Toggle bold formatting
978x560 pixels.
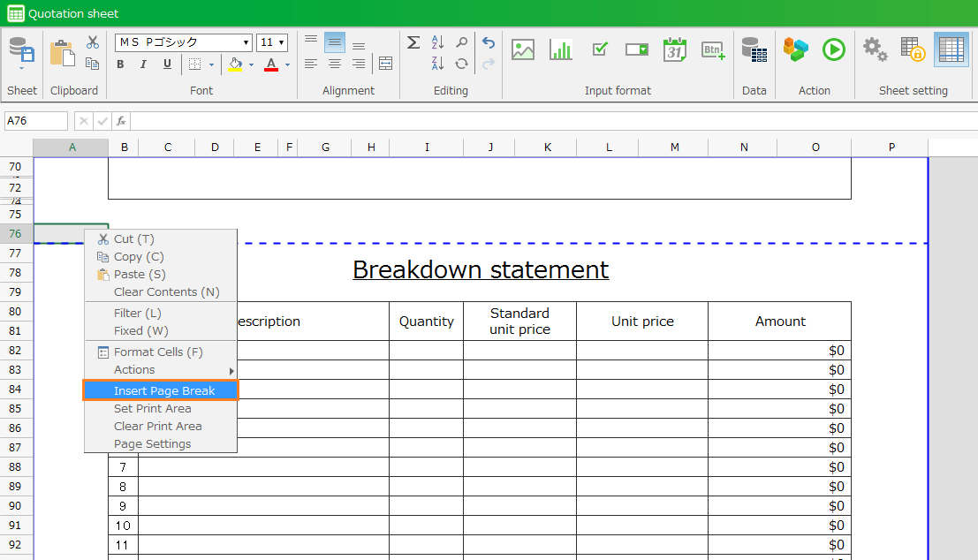click(x=120, y=64)
